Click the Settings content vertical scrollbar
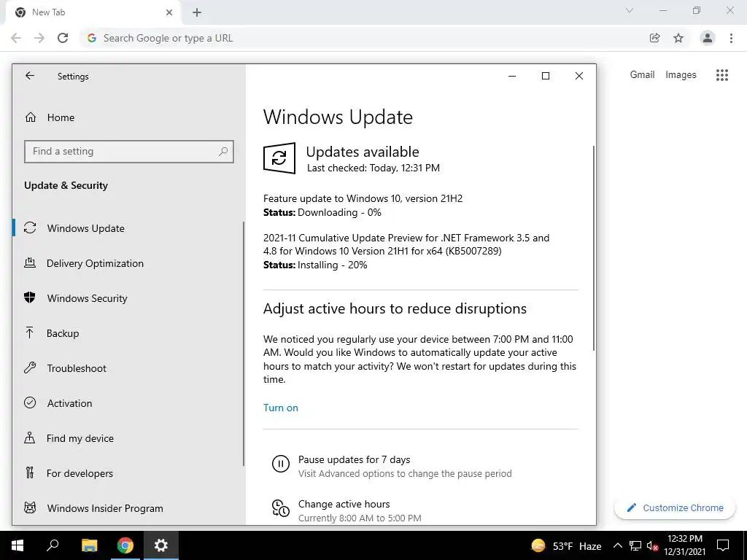 [x=594, y=248]
